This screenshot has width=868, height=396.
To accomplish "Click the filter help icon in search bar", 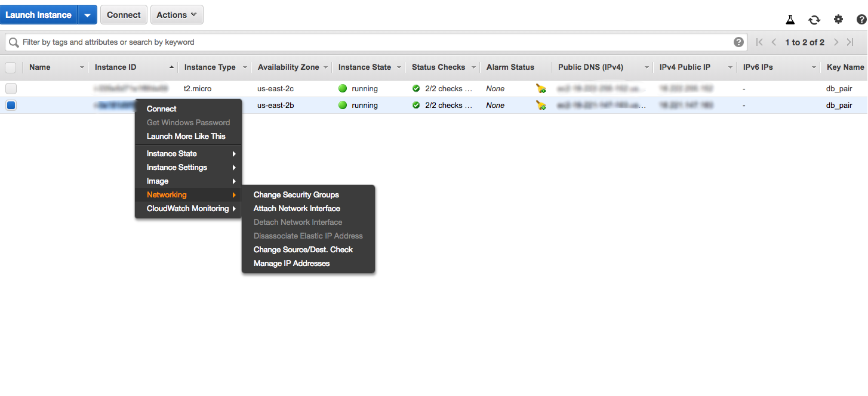I will (738, 42).
